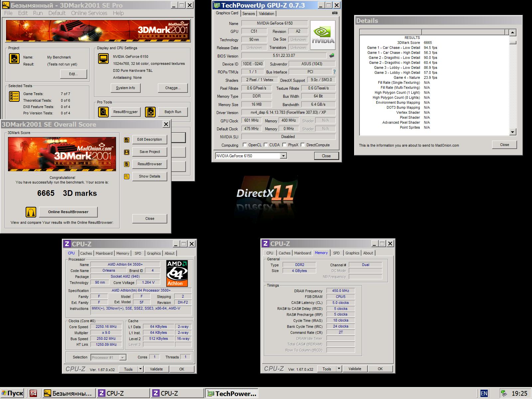Open Graphics tab in Memory CPU-Z window
This screenshot has width=532, height=399.
[x=352, y=253]
